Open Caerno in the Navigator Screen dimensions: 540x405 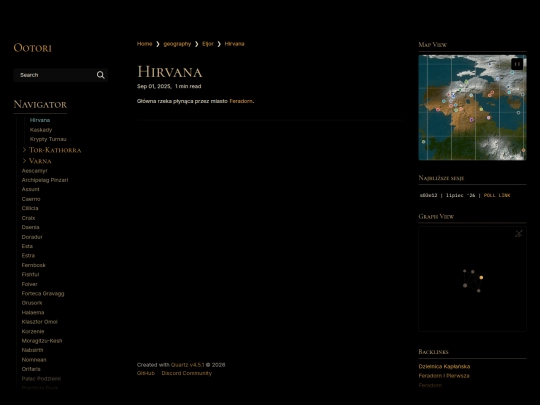31,199
